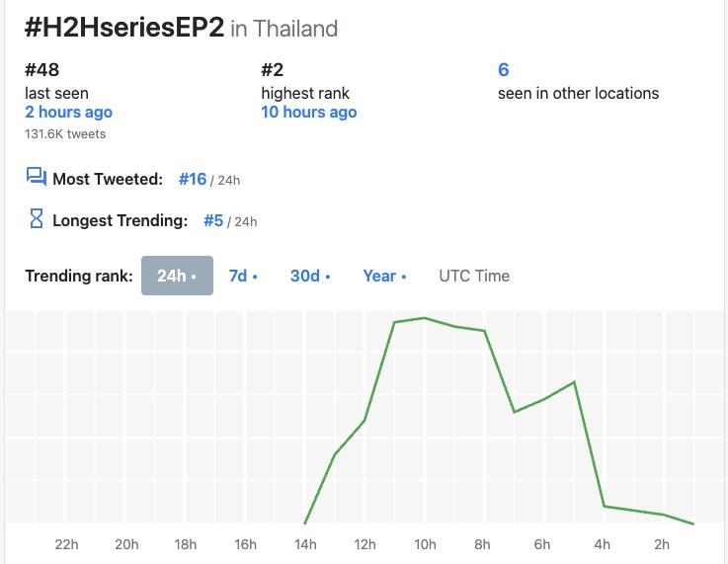728x564 pixels.
Task: Click the chart line point at 6h
Action: pos(544,399)
